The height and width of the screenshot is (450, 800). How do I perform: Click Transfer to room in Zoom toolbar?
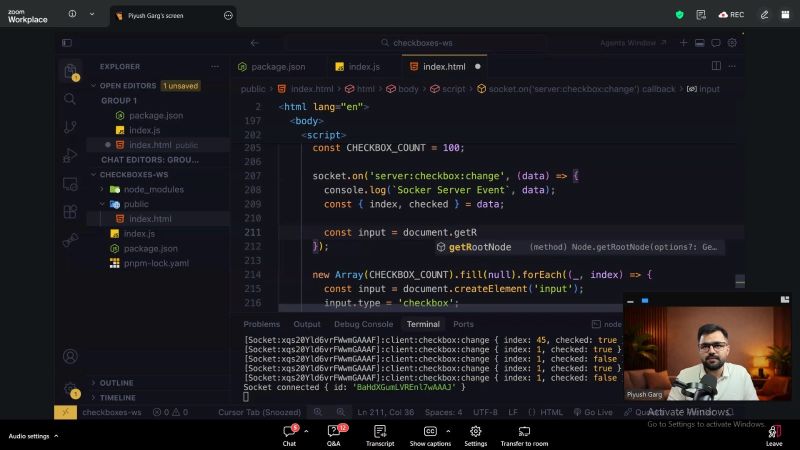tap(524, 435)
